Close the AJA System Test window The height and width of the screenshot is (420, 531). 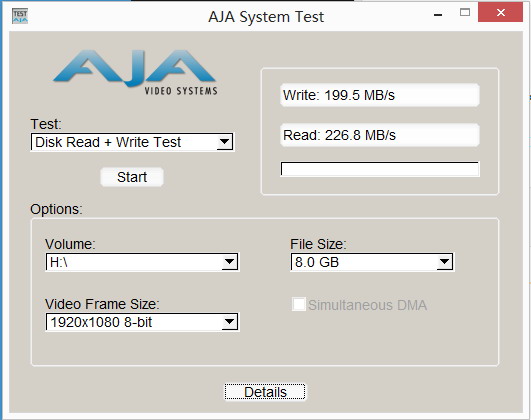click(500, 13)
